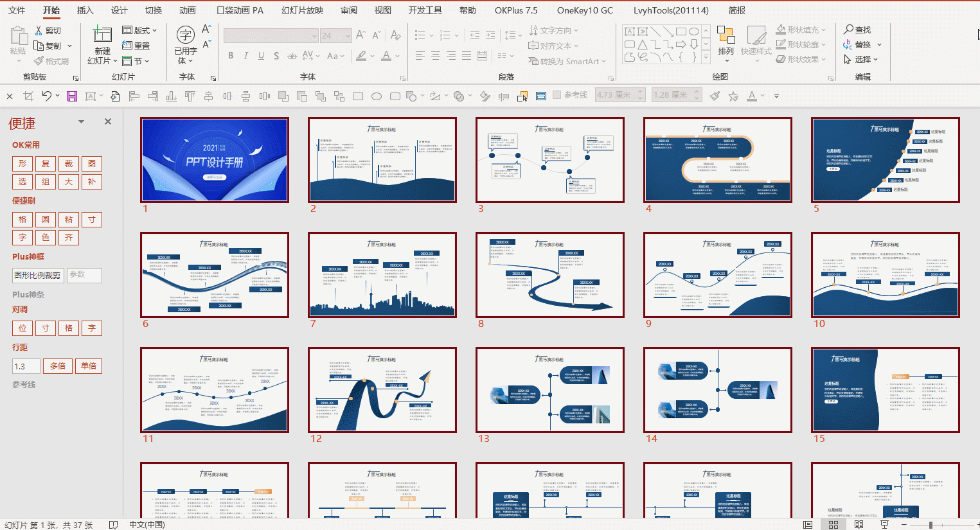Toggle the 位 button under 对调
Viewport: 980px width, 530px height.
click(22, 328)
